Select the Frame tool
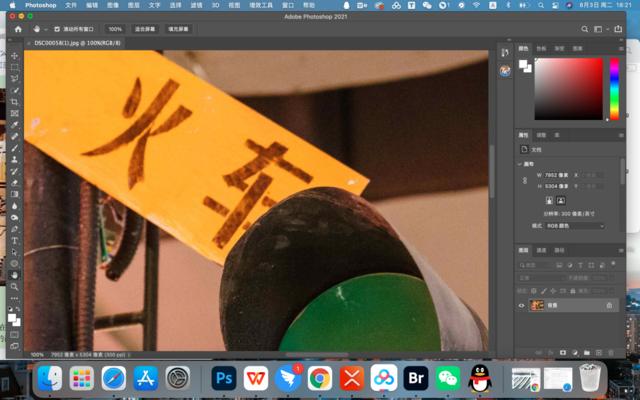Screen dimensions: 640x400 click(14, 113)
